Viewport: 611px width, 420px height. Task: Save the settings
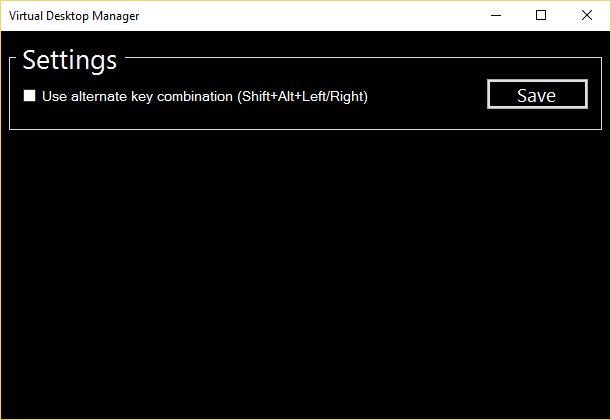[x=537, y=95]
